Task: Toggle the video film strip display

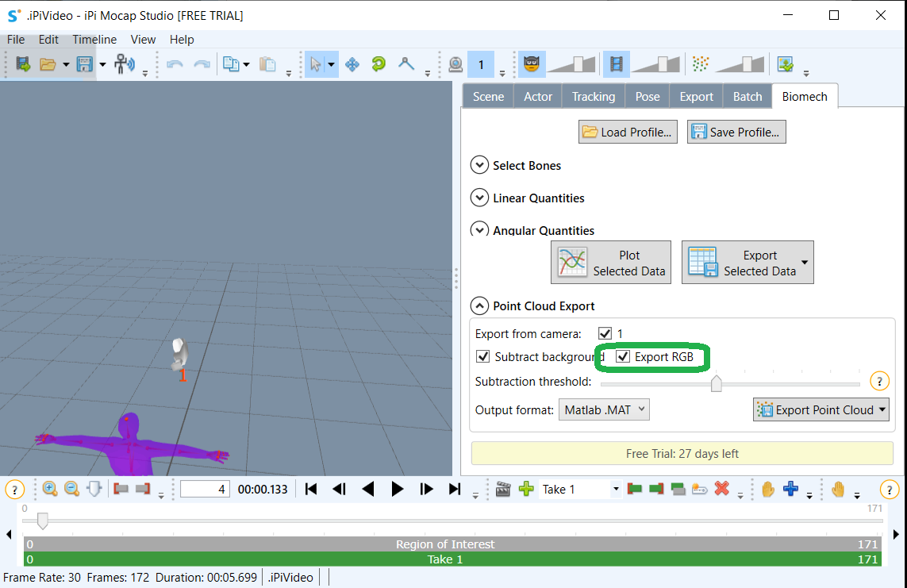Action: pos(617,63)
